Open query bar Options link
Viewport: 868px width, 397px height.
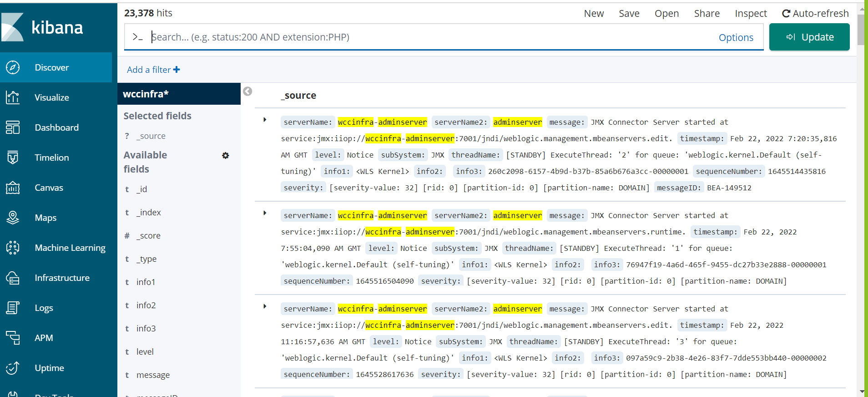click(736, 37)
